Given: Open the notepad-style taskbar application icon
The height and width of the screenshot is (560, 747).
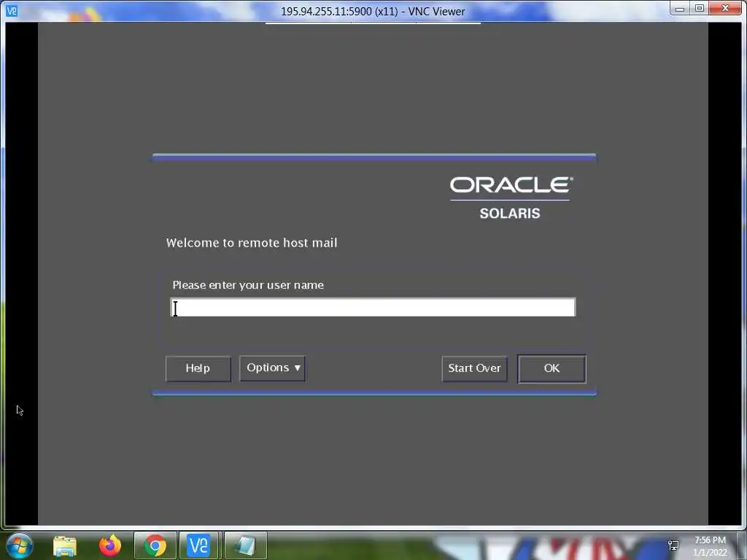Looking at the screenshot, I should 245,545.
